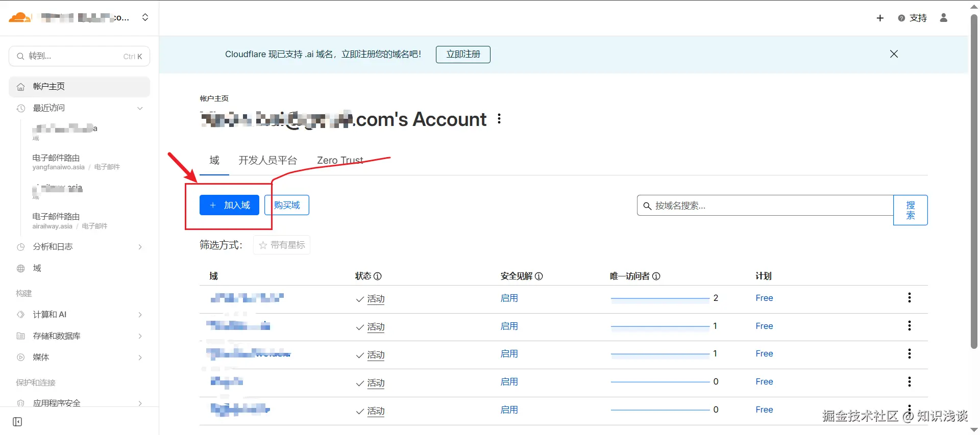Open Free plan link in first row

[764, 298]
